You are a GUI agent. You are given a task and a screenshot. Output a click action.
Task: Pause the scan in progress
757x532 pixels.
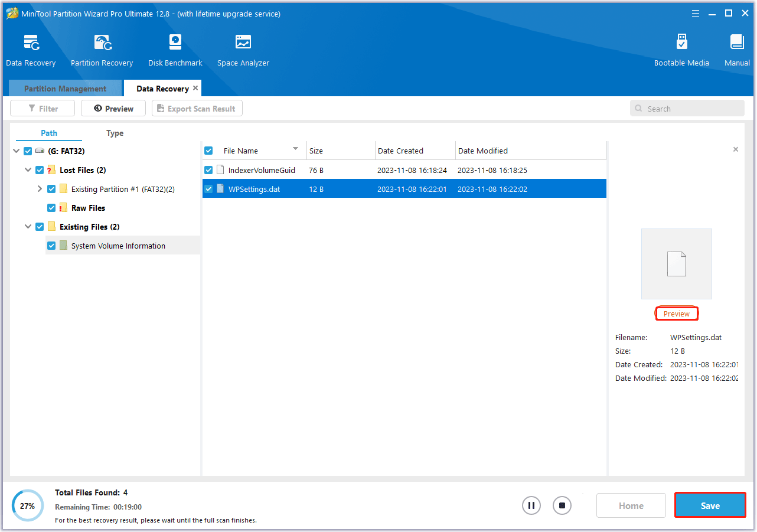coord(531,505)
